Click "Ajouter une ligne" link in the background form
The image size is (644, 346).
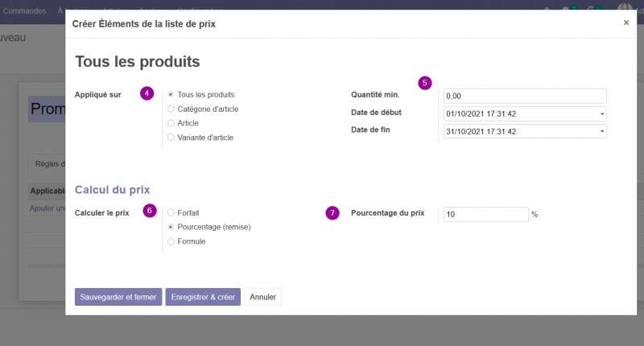[x=47, y=208]
